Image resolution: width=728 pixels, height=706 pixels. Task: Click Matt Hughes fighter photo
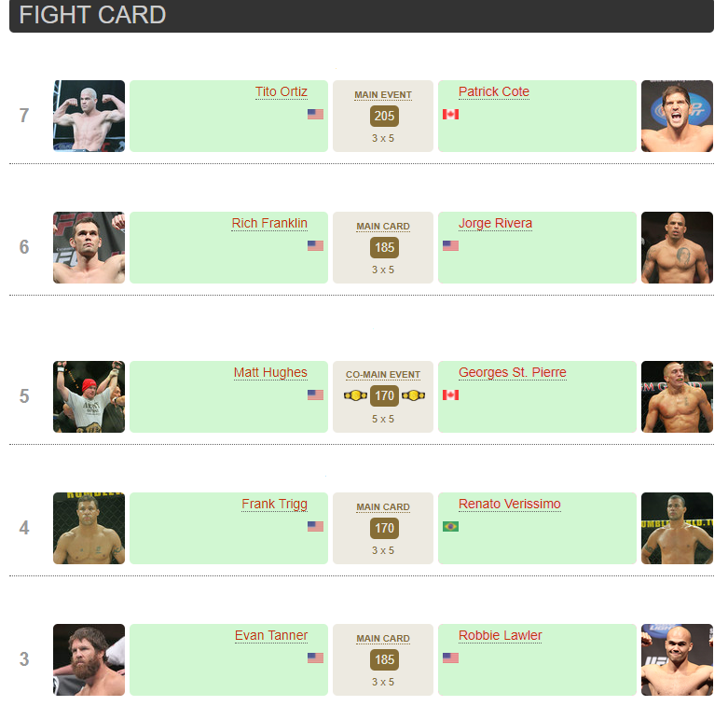click(89, 396)
